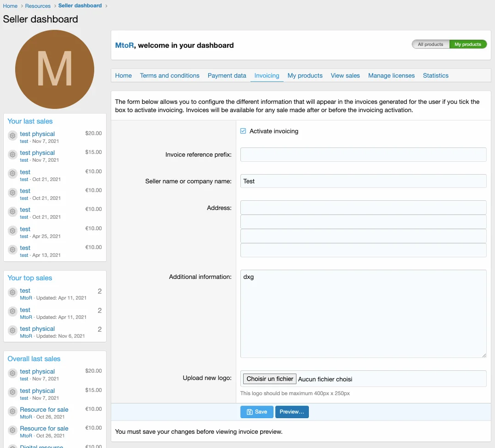Select the Invoicing tab
495x448 pixels.
point(267,75)
